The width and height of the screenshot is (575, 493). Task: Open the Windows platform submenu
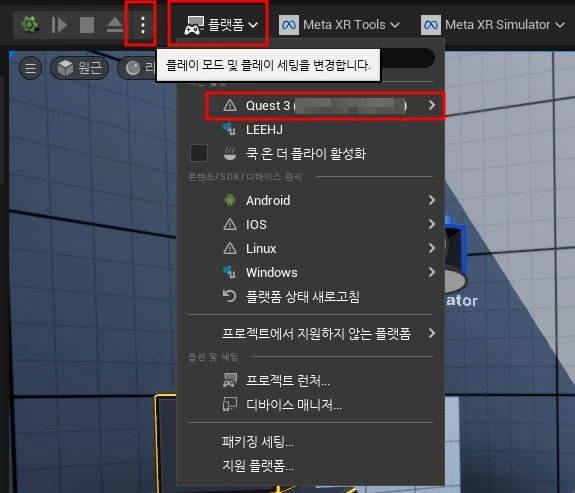[x=310, y=272]
